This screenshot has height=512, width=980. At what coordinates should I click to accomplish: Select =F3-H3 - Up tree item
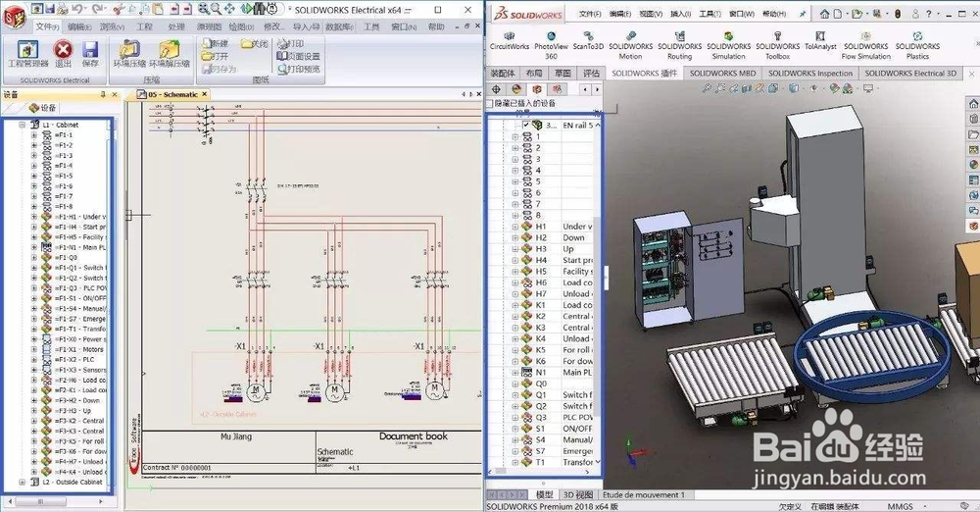click(73, 411)
